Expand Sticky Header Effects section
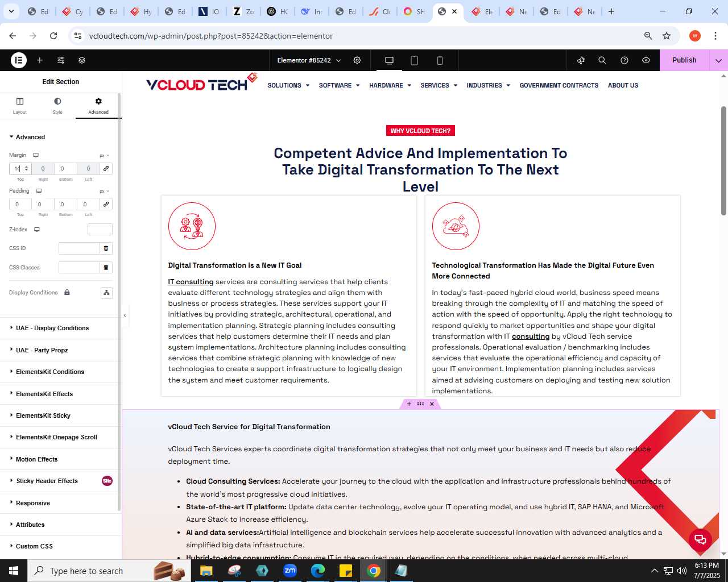728x582 pixels. [x=60, y=481]
